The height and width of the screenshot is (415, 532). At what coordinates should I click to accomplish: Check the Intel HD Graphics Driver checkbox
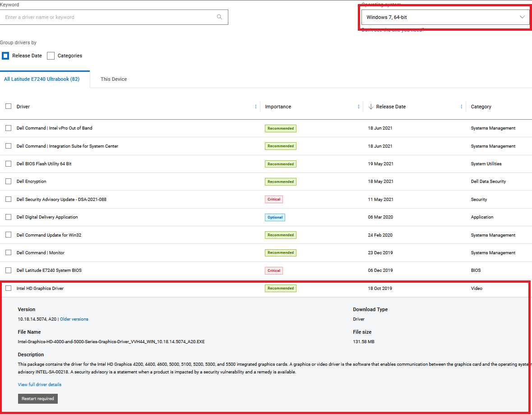click(8, 288)
